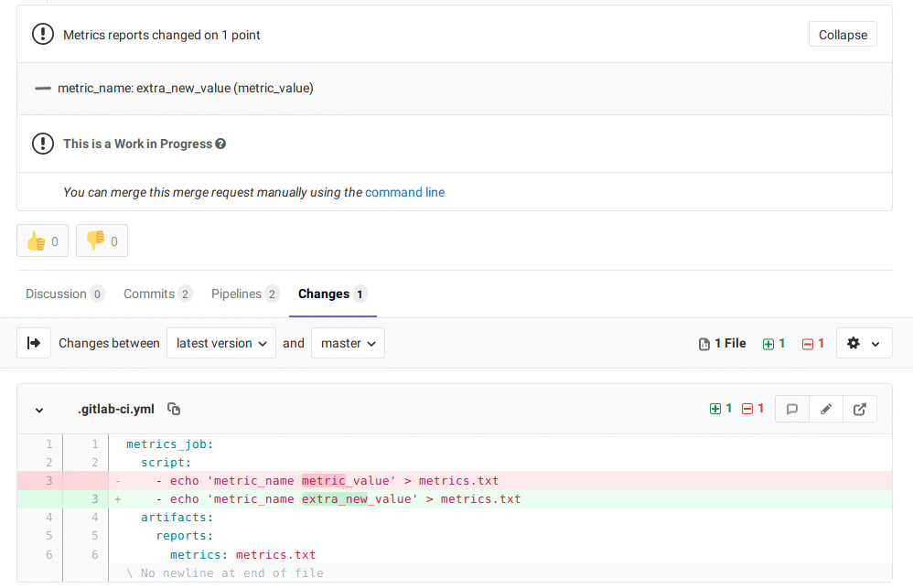Expand the gear dropdown chevron
Screen dimensions: 913x588
[875, 343]
